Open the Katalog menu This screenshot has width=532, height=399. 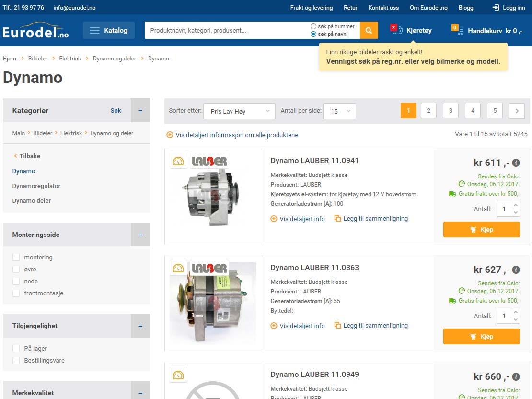[109, 30]
